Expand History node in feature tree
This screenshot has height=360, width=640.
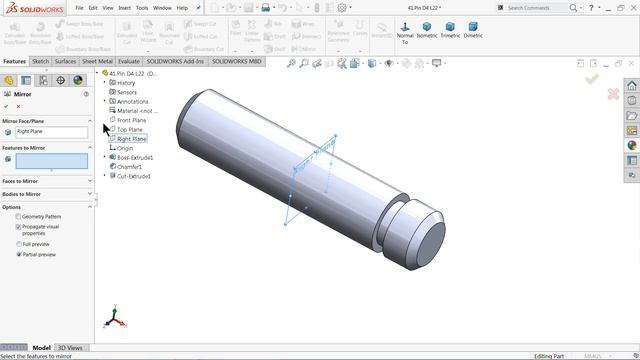[104, 82]
